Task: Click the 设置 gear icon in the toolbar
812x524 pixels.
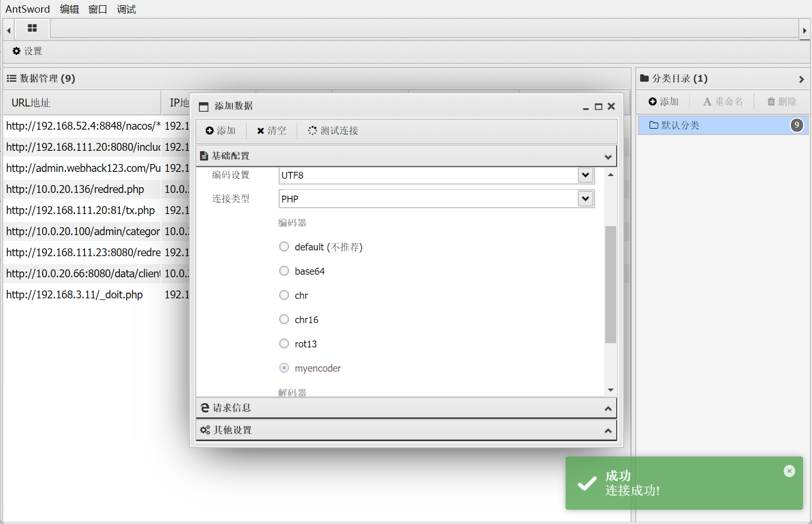Action: coord(16,51)
